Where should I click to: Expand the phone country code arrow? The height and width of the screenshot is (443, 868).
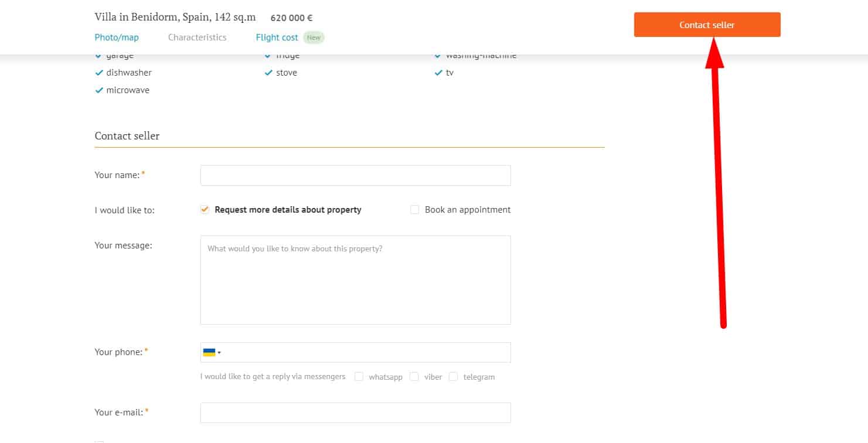click(x=219, y=353)
